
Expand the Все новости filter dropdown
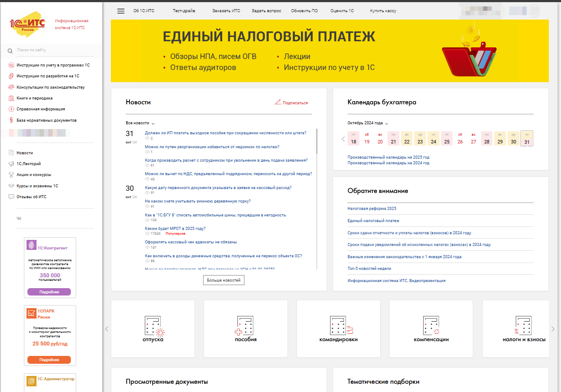[140, 123]
